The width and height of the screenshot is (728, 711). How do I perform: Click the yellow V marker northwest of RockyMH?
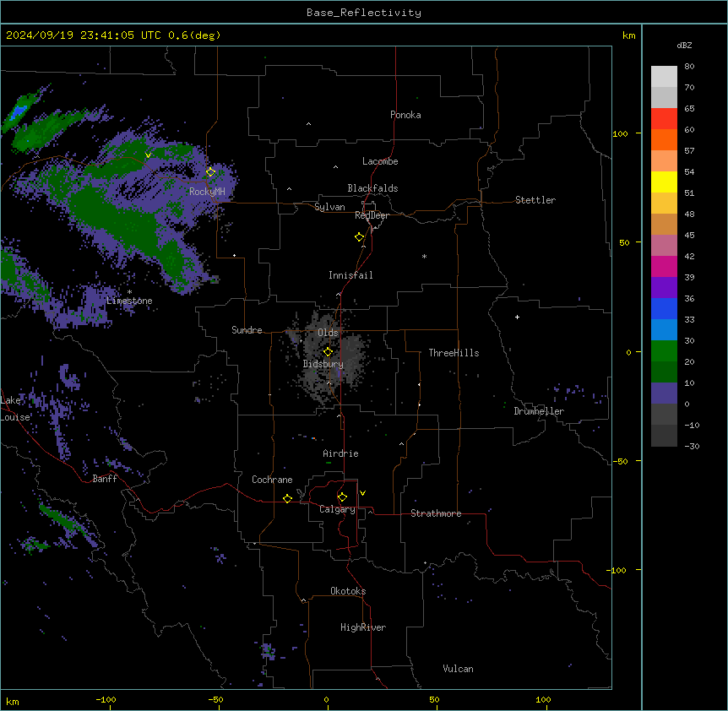coord(148,155)
